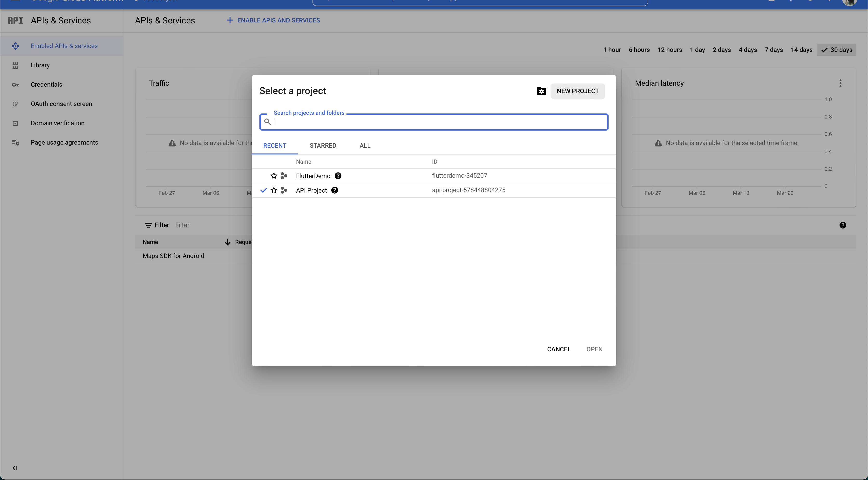This screenshot has height=480, width=868.
Task: Click the selected checkmark beside API Project
Action: (x=264, y=190)
